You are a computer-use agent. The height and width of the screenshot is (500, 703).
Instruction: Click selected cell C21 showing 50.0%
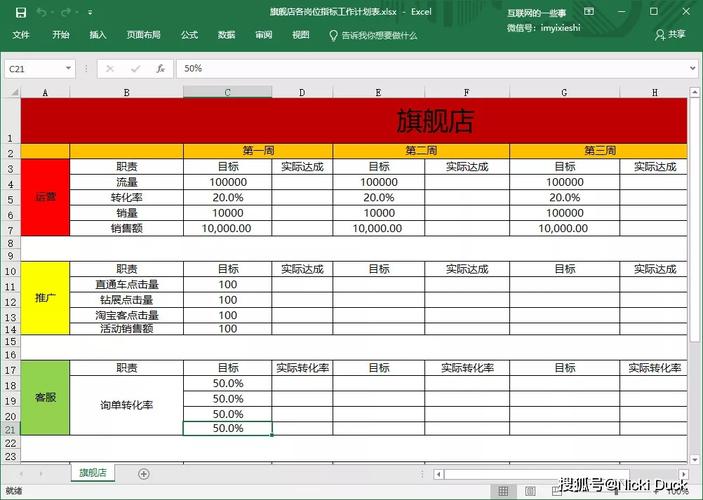point(227,428)
